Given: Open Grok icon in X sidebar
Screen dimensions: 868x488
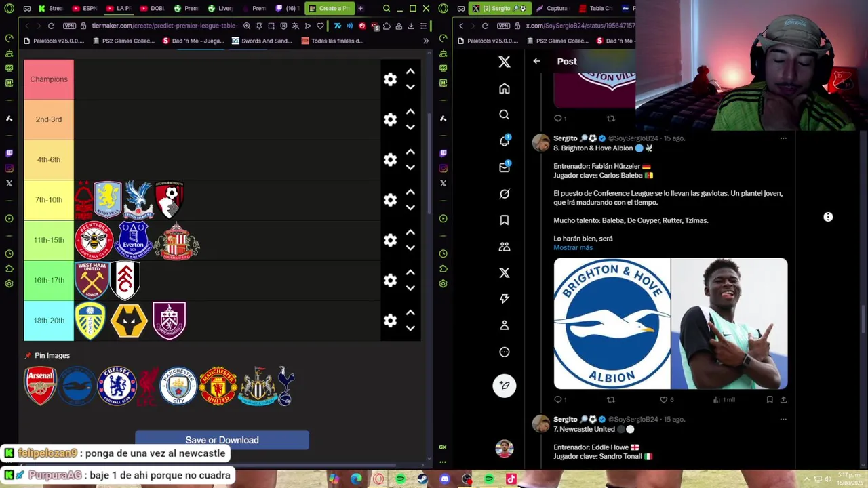Looking at the screenshot, I should [504, 194].
